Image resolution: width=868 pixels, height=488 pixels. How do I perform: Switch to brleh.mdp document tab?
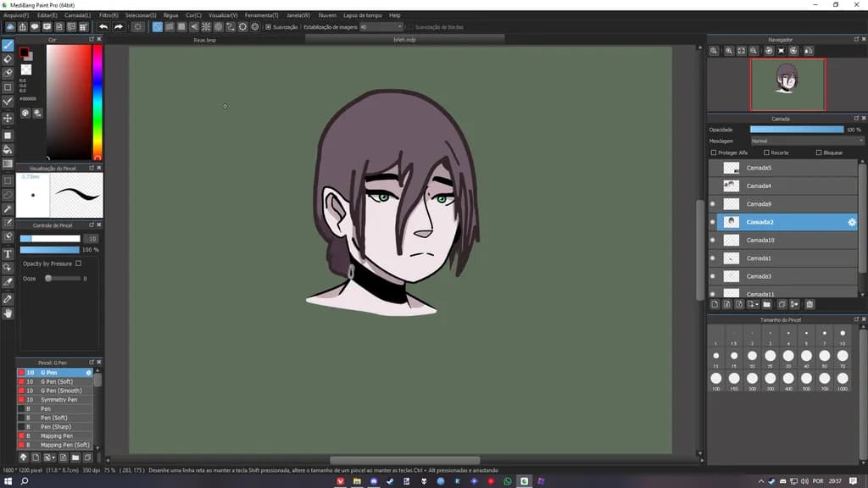pos(404,39)
